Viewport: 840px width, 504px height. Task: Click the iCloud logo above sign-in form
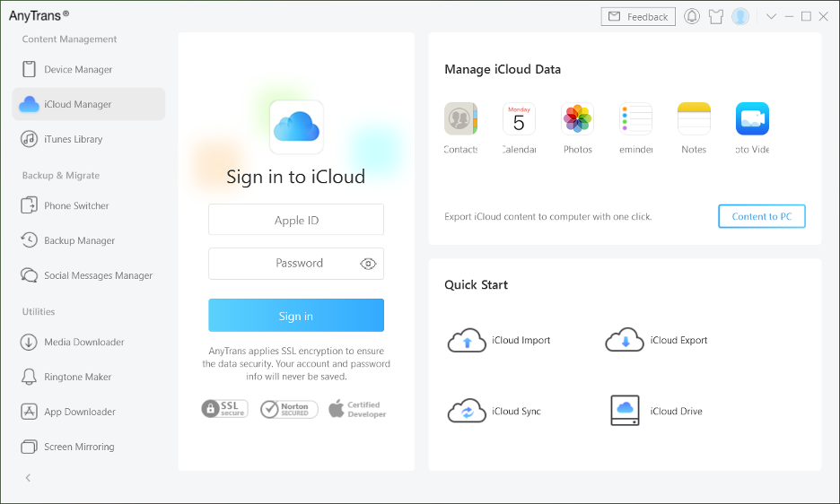tap(296, 127)
